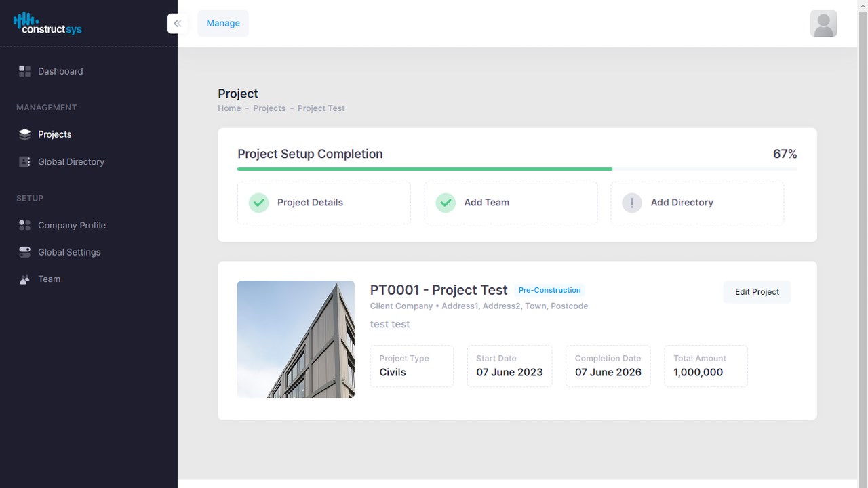Click the Add Directory exclamation indicator
Viewport: 868px width, 488px height.
(632, 203)
